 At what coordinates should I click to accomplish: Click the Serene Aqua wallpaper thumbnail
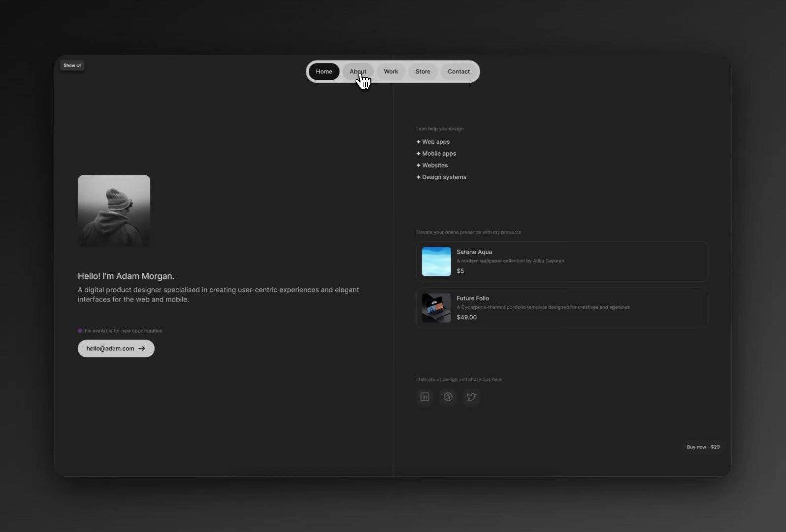[x=436, y=262]
